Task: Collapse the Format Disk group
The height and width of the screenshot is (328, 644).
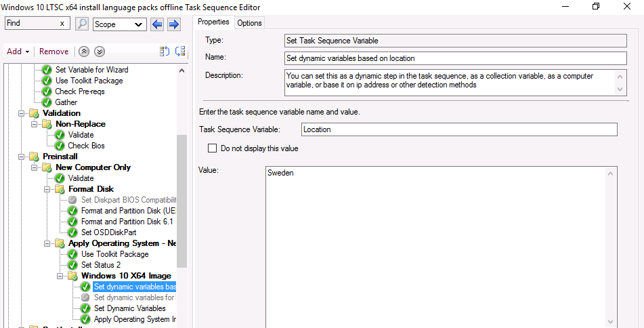Action: coord(47,189)
